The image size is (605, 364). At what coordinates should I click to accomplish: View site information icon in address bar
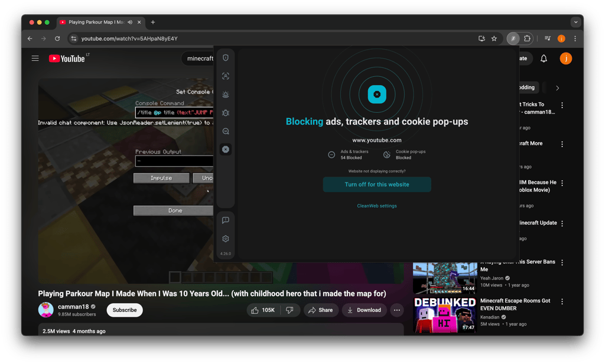(x=74, y=38)
